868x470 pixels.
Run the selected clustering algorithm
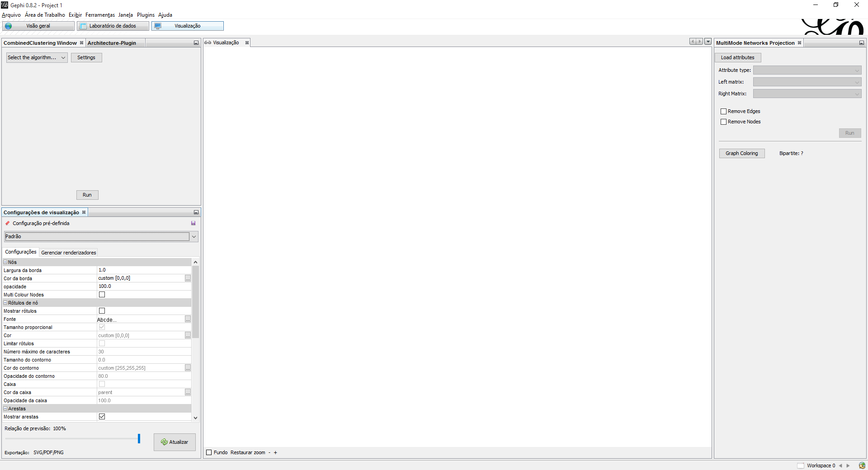coord(87,195)
